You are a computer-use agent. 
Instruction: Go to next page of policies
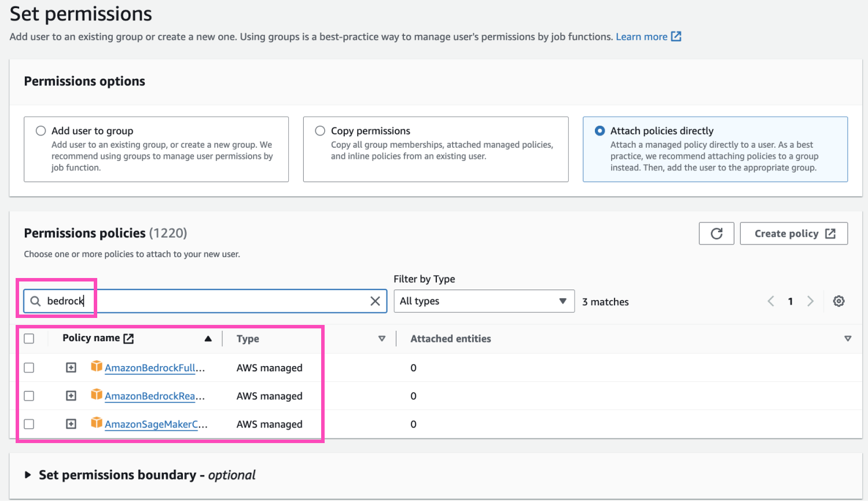[810, 301]
